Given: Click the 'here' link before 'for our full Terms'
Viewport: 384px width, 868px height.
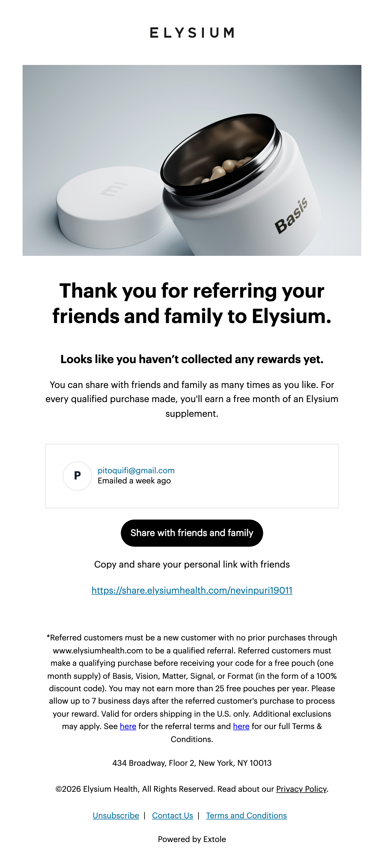Looking at the screenshot, I should (x=241, y=726).
